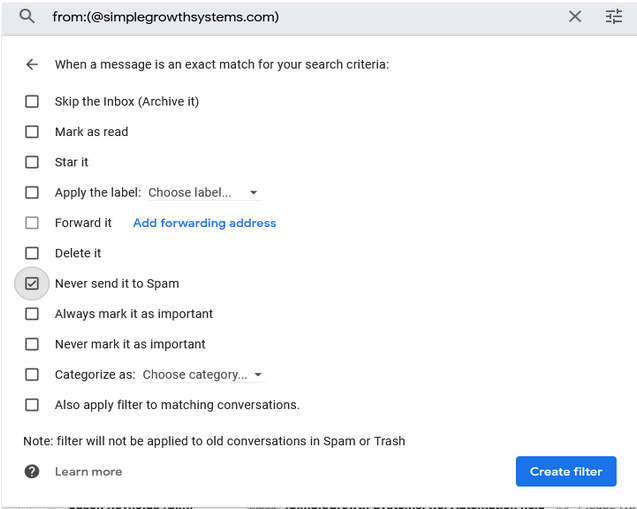Check the Delete it option

click(x=32, y=253)
